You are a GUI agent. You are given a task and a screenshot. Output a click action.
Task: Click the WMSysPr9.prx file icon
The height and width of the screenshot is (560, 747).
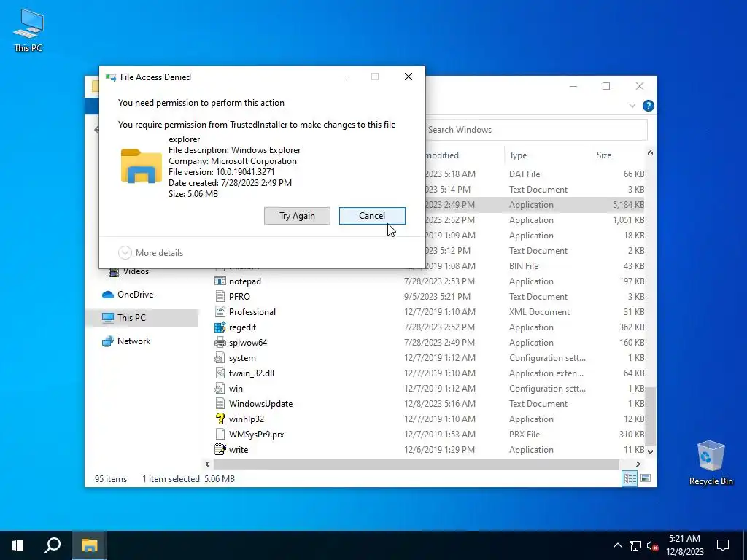pos(220,435)
